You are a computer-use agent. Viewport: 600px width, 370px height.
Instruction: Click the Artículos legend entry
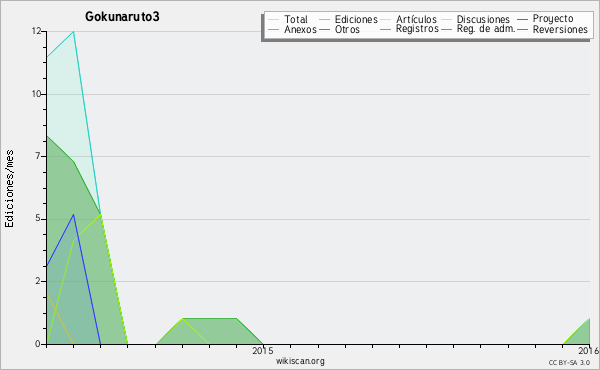416,19
